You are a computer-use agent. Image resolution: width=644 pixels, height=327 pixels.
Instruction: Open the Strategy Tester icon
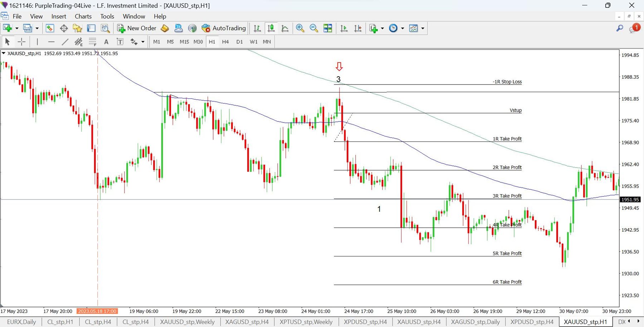105,28
